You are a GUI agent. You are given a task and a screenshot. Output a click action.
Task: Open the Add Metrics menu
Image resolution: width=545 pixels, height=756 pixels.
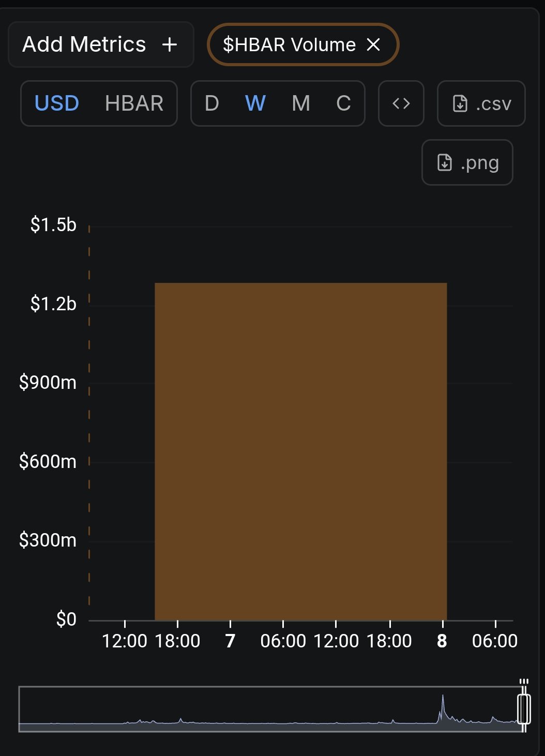pyautogui.click(x=84, y=45)
